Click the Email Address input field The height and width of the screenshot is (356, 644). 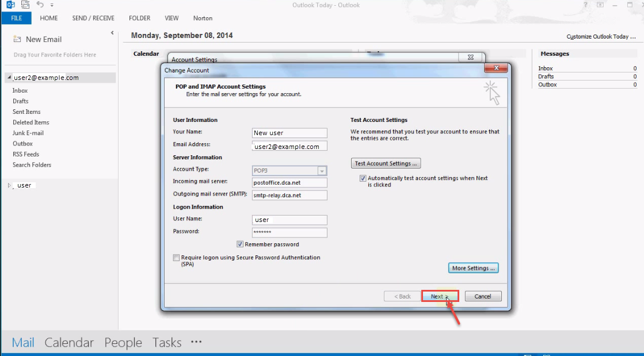pyautogui.click(x=289, y=146)
